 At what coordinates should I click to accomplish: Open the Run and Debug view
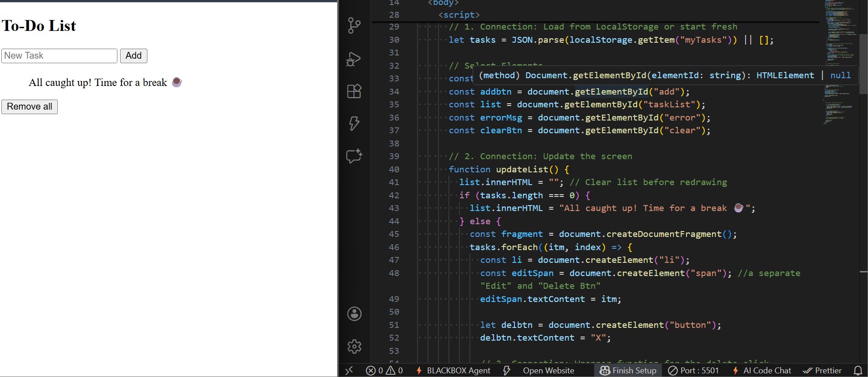354,59
